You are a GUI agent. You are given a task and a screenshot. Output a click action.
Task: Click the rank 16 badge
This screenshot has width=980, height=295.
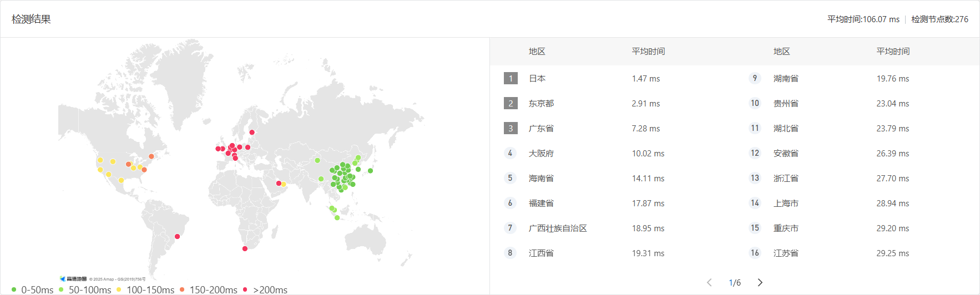[x=755, y=253]
